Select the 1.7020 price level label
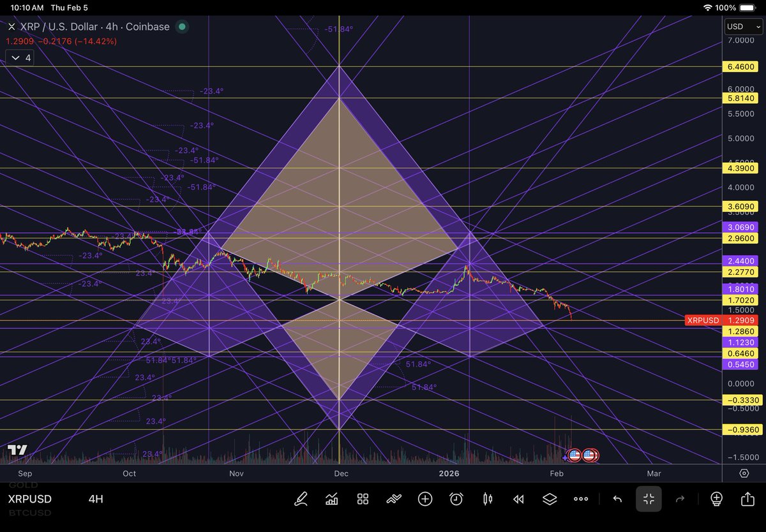This screenshot has width=766, height=532. coord(741,300)
